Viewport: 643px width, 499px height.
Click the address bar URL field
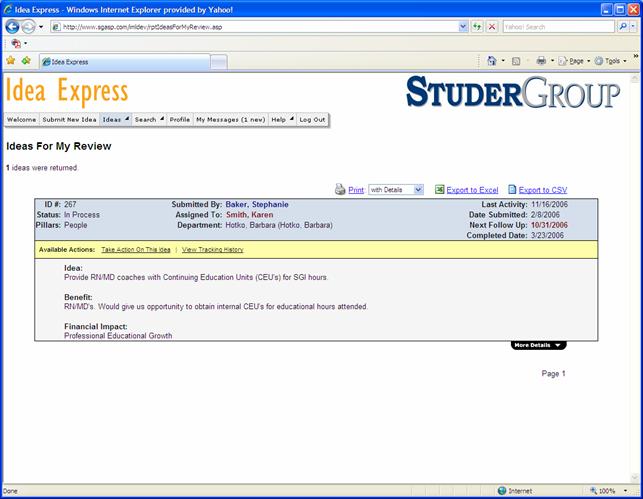pyautogui.click(x=254, y=27)
